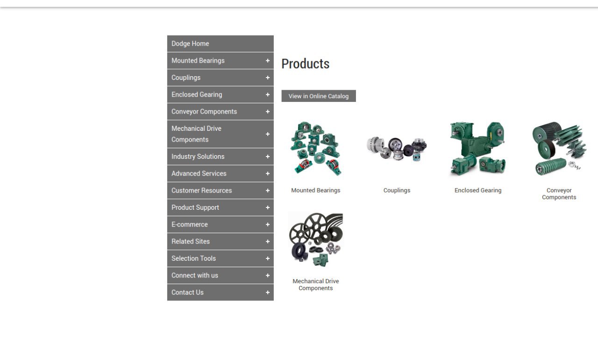The image size is (598, 364).
Task: Expand Industry Solutions via its plus sign
Action: pos(268,157)
